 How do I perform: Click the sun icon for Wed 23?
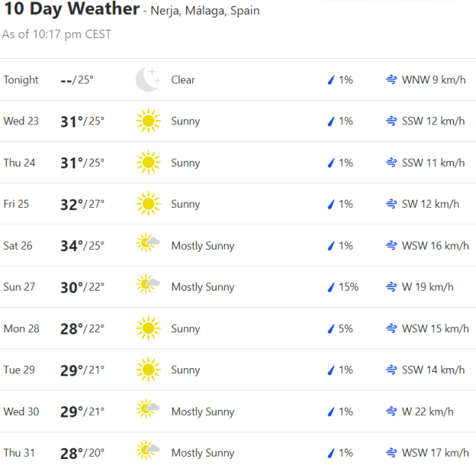[x=147, y=121]
